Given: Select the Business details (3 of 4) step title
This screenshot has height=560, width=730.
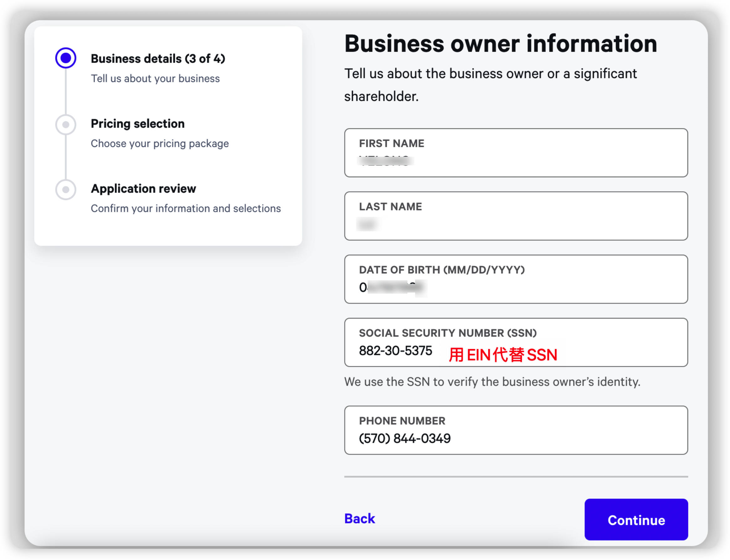Looking at the screenshot, I should click(158, 59).
